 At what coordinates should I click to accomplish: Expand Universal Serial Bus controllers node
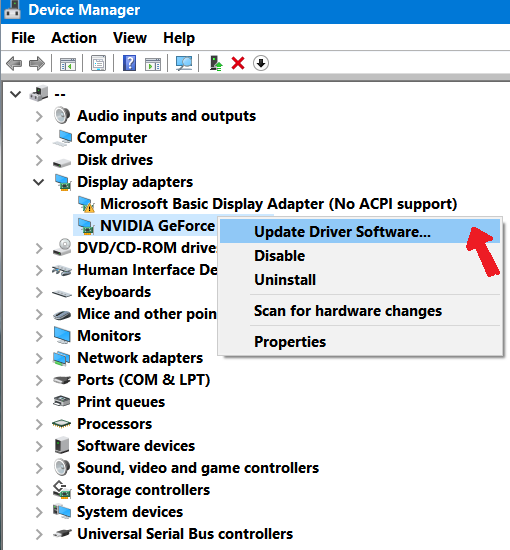(x=39, y=534)
